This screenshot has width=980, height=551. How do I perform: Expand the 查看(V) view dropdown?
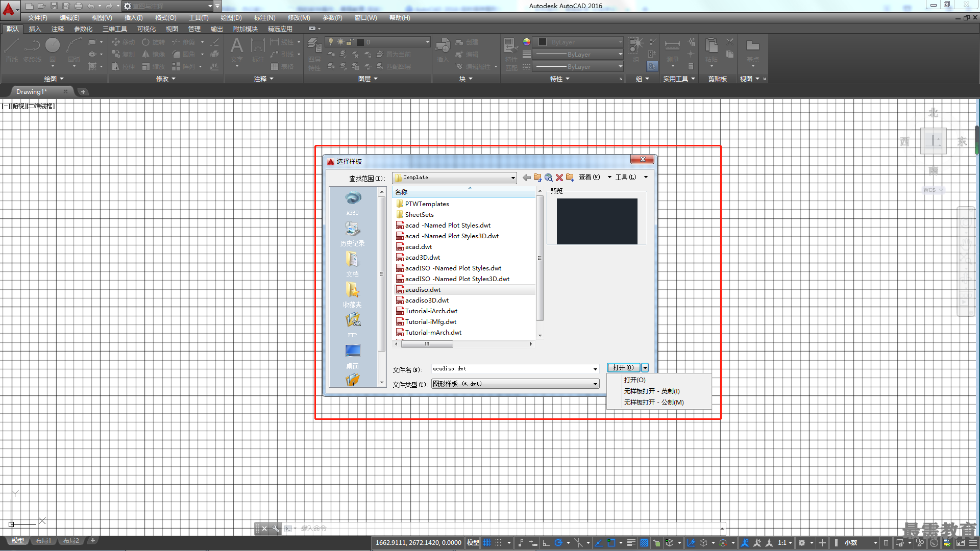[609, 178]
